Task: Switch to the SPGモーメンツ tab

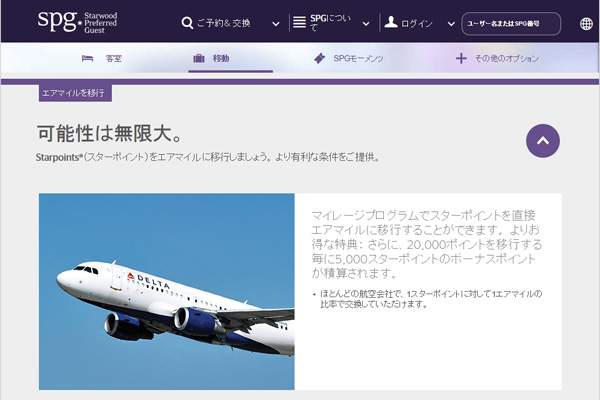Action: (358, 59)
